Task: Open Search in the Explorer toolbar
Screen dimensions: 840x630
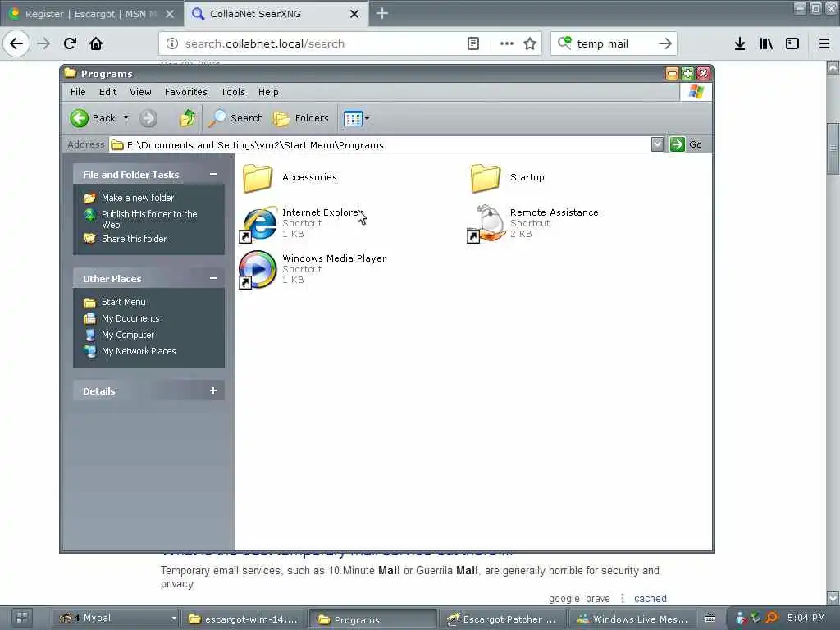Action: [235, 118]
